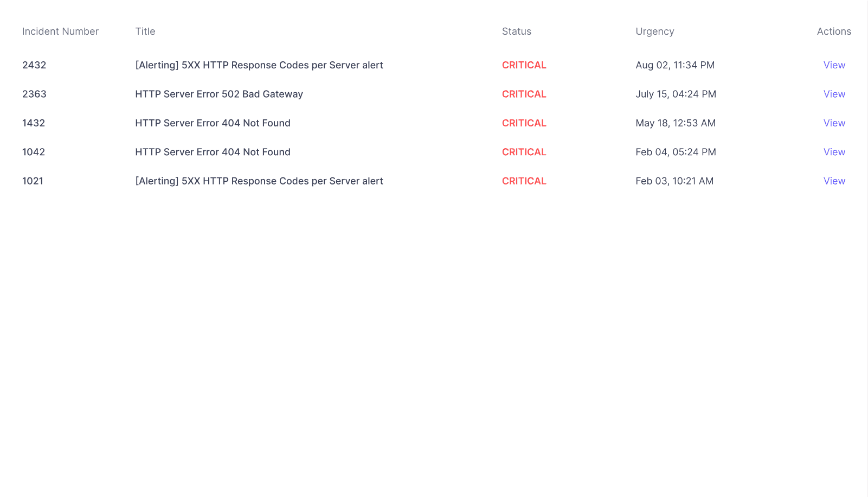
Task: Click the Aug 02, 11:34 PM timestamp
Action: click(675, 65)
